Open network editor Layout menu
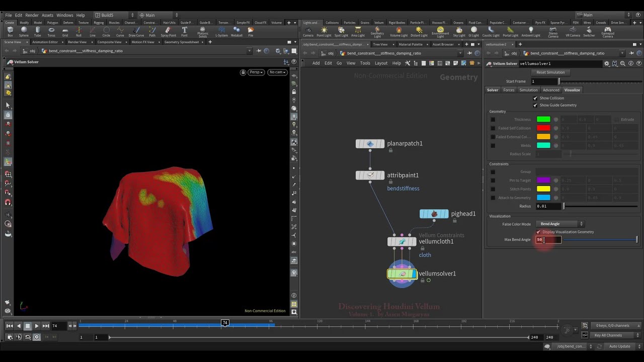 click(x=381, y=63)
